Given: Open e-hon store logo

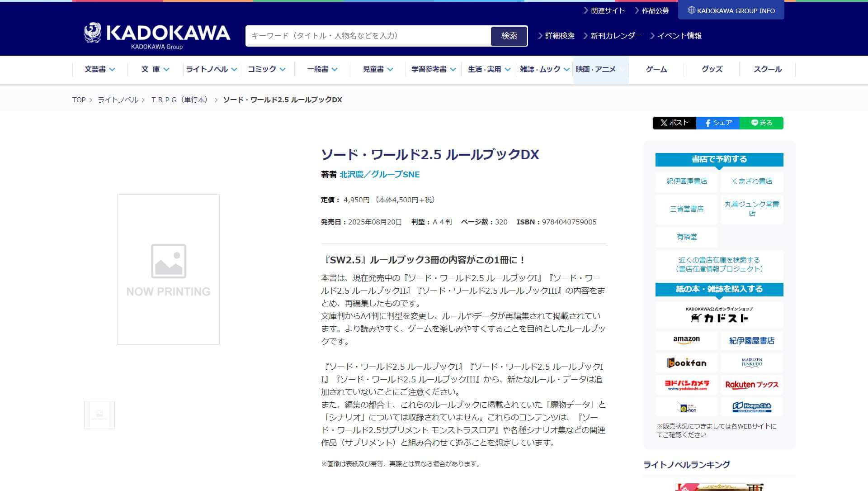Looking at the screenshot, I should click(x=686, y=407).
